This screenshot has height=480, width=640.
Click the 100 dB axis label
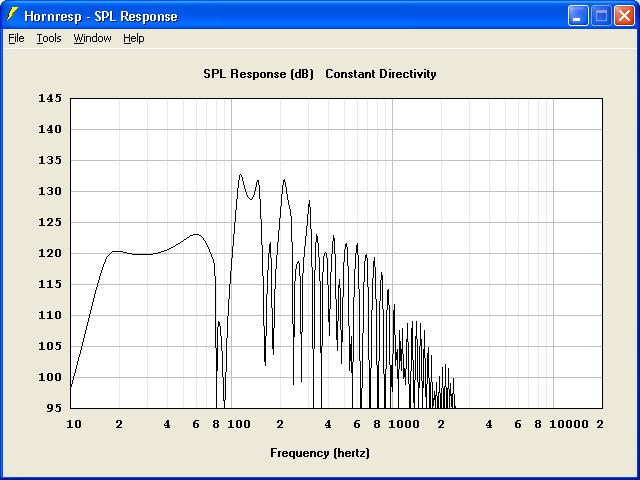(50, 378)
